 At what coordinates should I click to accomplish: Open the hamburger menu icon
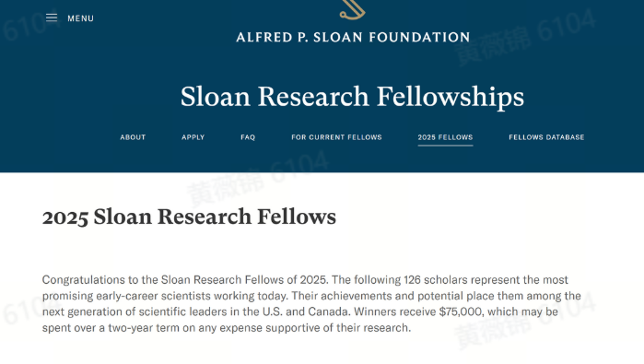pos(52,18)
